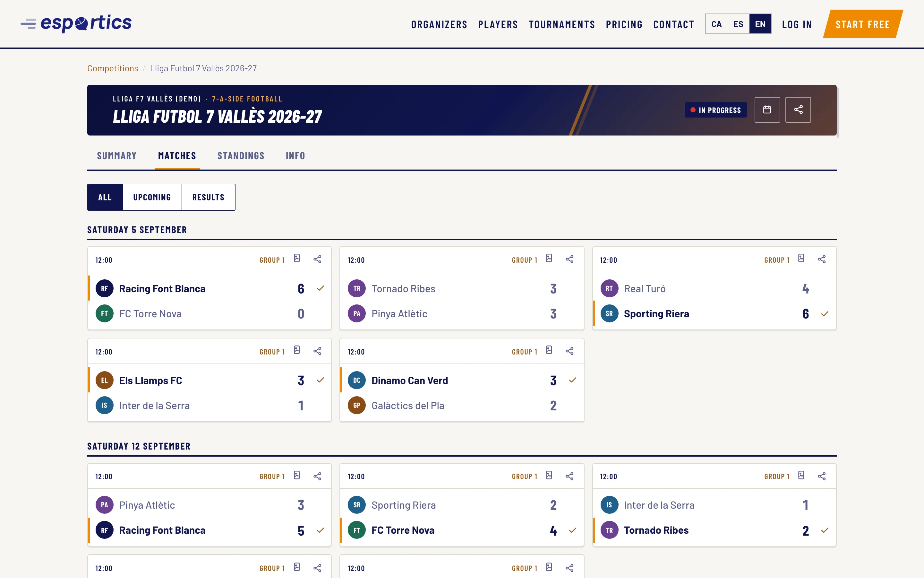
Task: Follow the Competitions breadcrumb link
Action: point(113,68)
